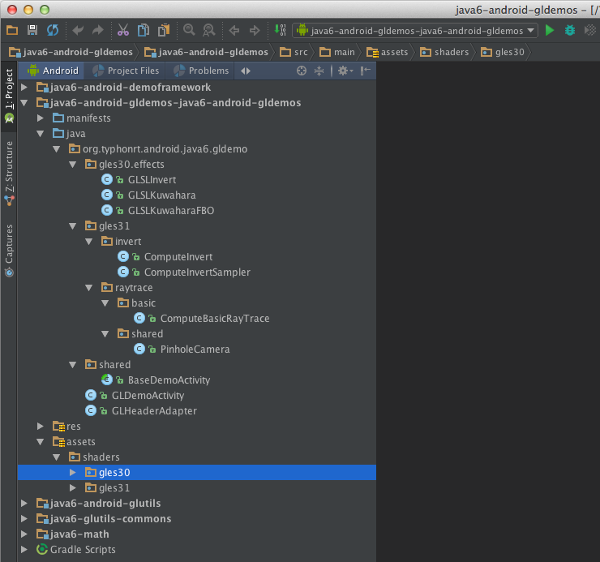
Task: Start debugging with the bug icon
Action: (570, 30)
